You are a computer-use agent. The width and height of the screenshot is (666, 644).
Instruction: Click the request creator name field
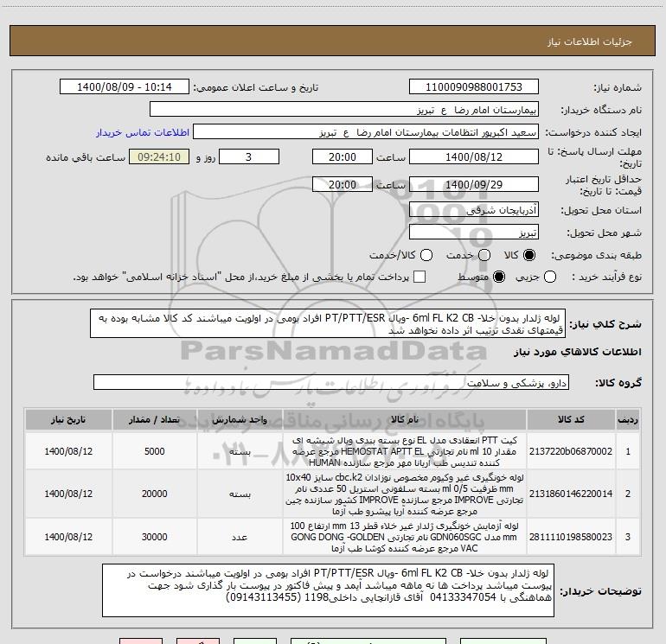pyautogui.click(x=366, y=132)
